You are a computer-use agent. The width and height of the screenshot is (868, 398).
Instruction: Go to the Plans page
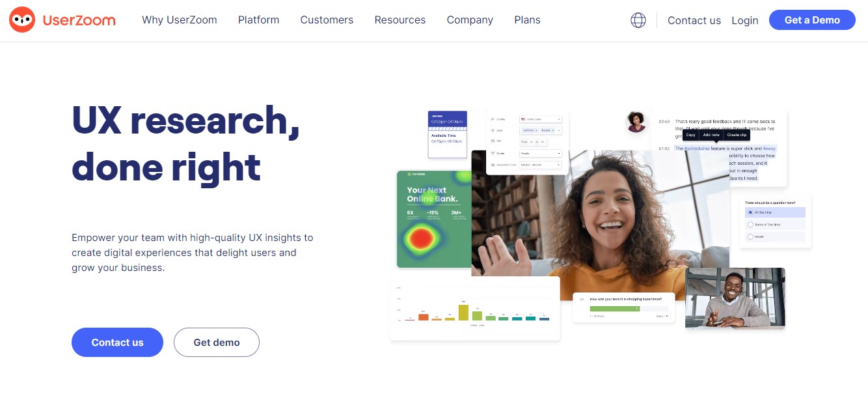pyautogui.click(x=527, y=20)
